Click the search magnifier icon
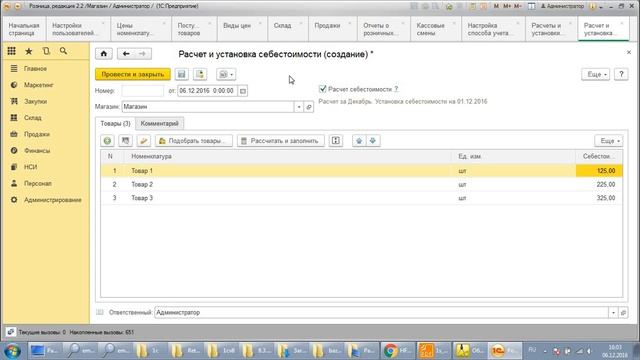This screenshot has width=640, height=360. (x=63, y=51)
